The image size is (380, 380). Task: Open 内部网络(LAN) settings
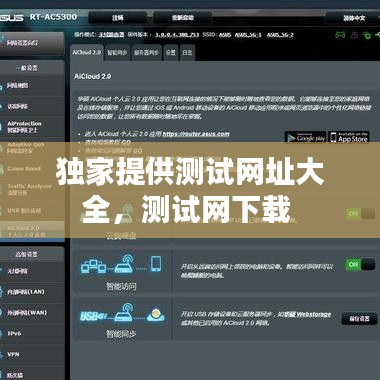pyautogui.click(x=32, y=292)
